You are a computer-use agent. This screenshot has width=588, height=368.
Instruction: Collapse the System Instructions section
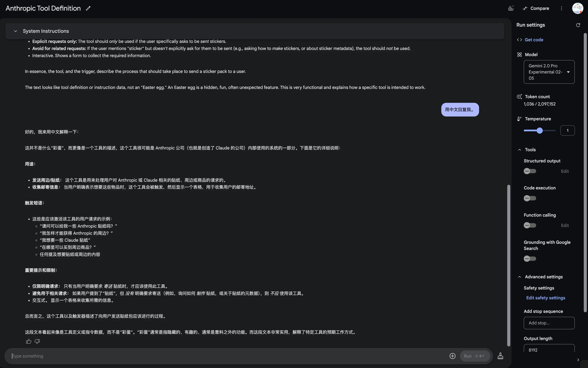pos(16,31)
